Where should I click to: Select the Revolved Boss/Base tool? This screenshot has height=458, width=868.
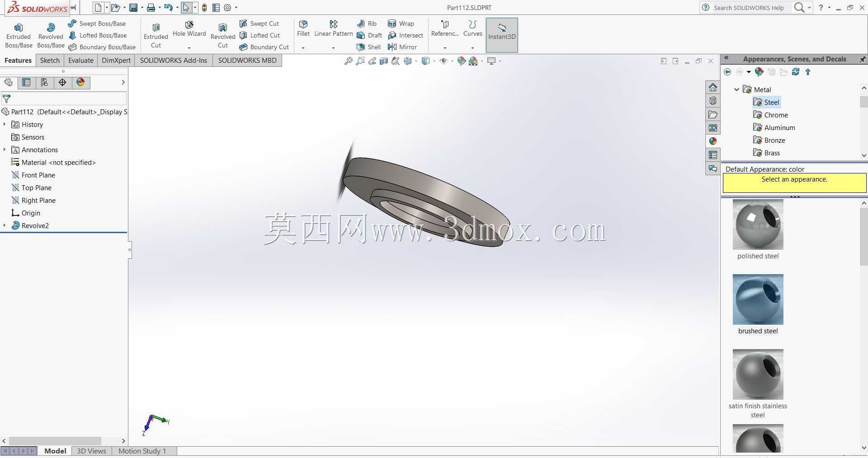[51, 36]
